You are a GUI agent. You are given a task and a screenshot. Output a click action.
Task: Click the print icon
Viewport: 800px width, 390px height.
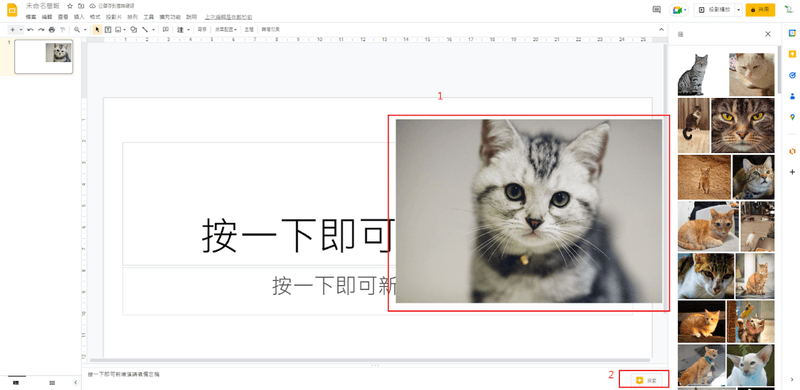(x=52, y=30)
